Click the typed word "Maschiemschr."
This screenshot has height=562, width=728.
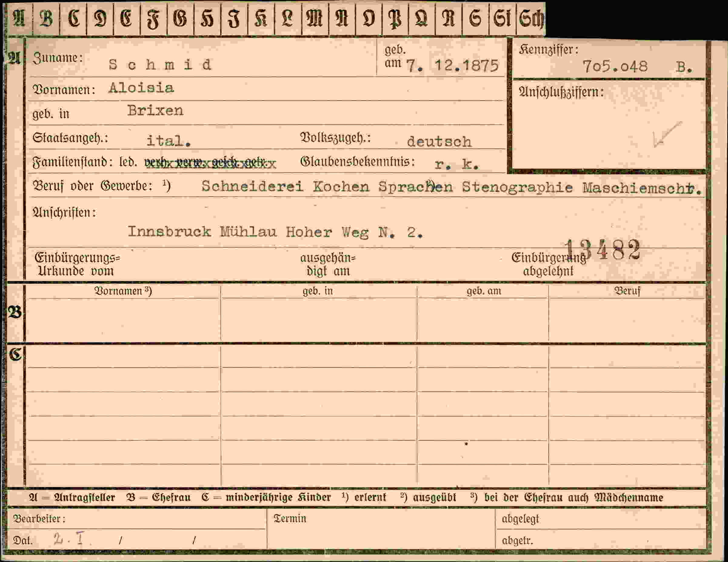[642, 188]
